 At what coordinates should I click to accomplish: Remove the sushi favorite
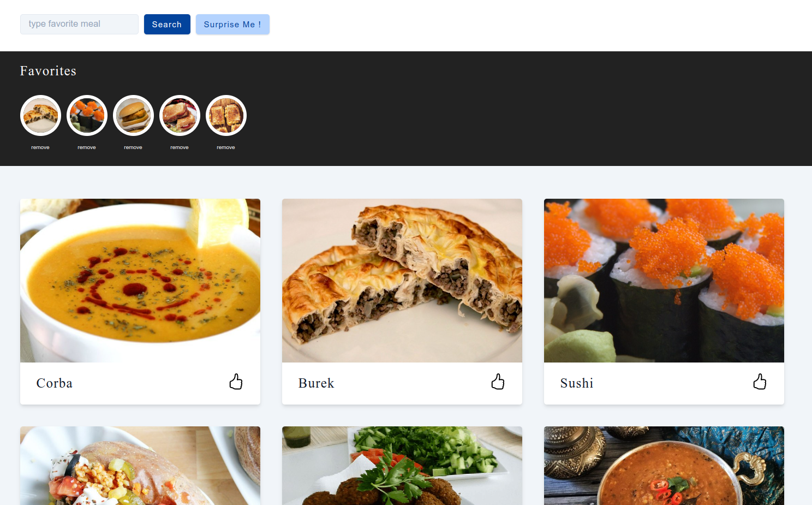point(87,147)
